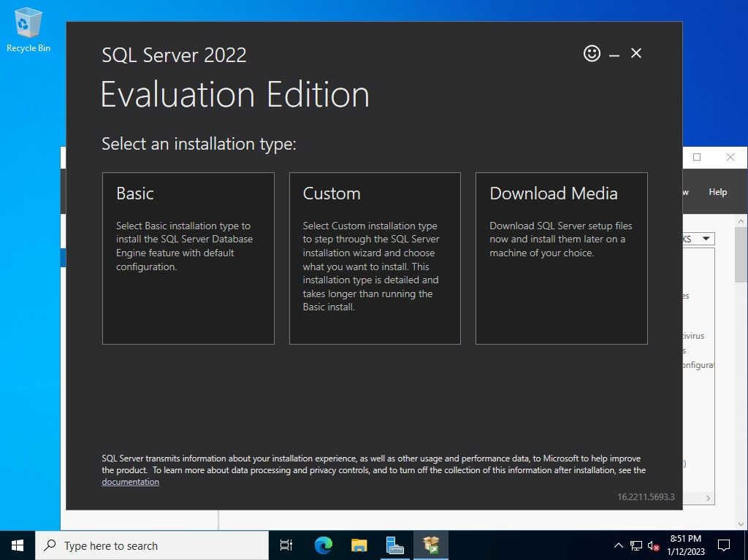Viewport: 748px width, 560px height.
Task: Expand the dropdown arrow in background window
Action: 706,239
